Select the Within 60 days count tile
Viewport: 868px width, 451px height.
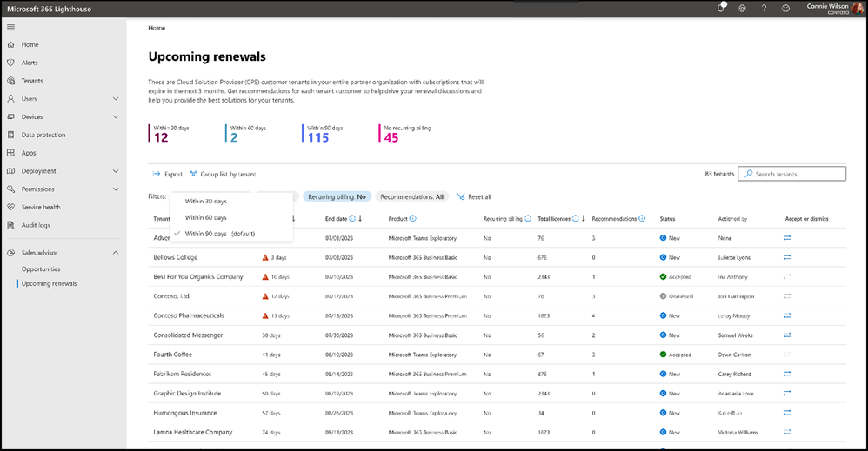tap(247, 133)
